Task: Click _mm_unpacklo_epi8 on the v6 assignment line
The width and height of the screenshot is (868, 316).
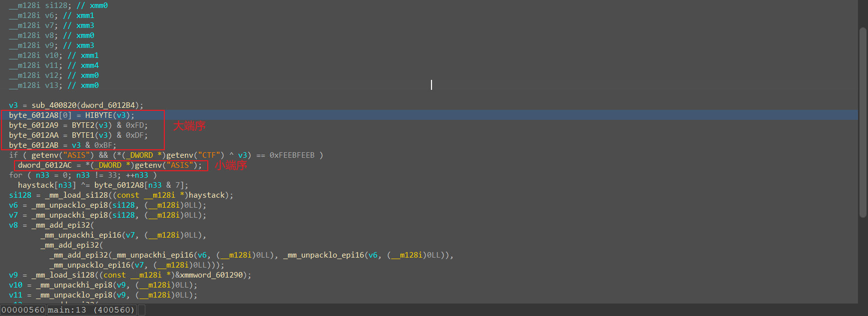Action: tap(69, 205)
